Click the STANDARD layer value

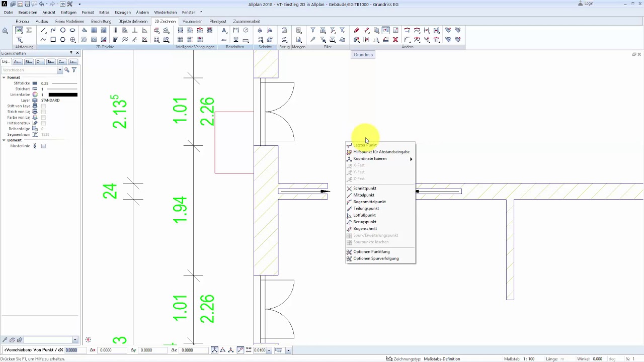[50, 100]
